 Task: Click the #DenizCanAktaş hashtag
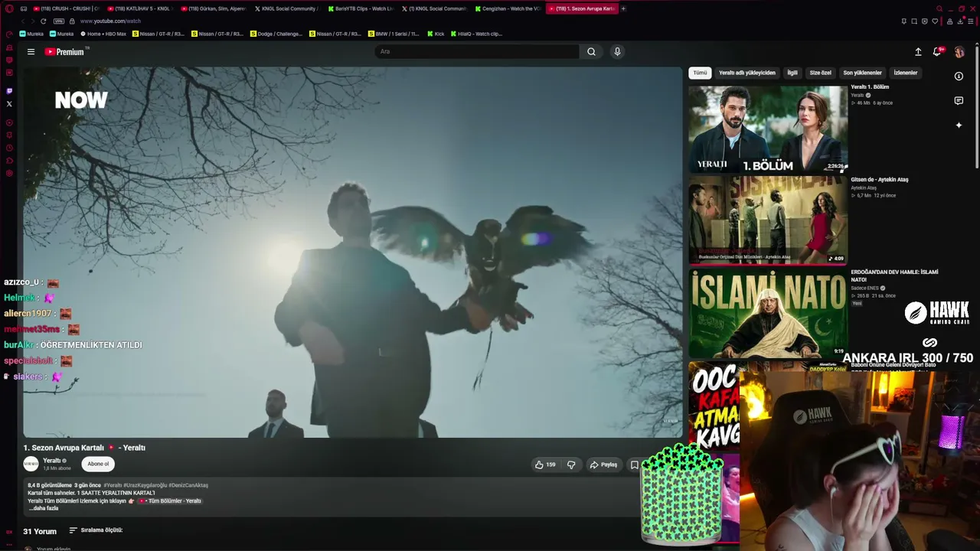tap(188, 485)
